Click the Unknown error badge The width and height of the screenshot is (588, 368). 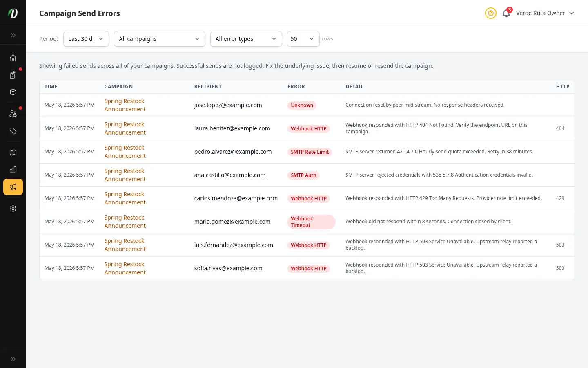pyautogui.click(x=302, y=105)
